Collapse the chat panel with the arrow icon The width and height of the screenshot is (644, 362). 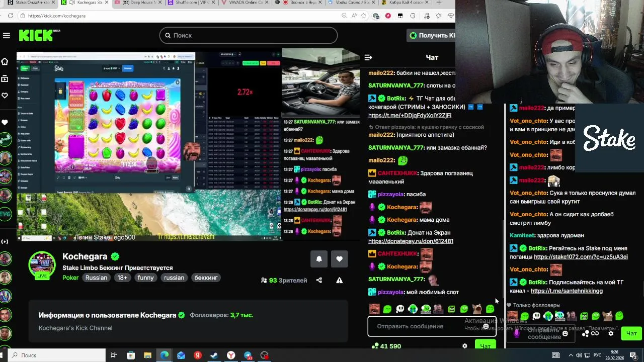coord(368,57)
